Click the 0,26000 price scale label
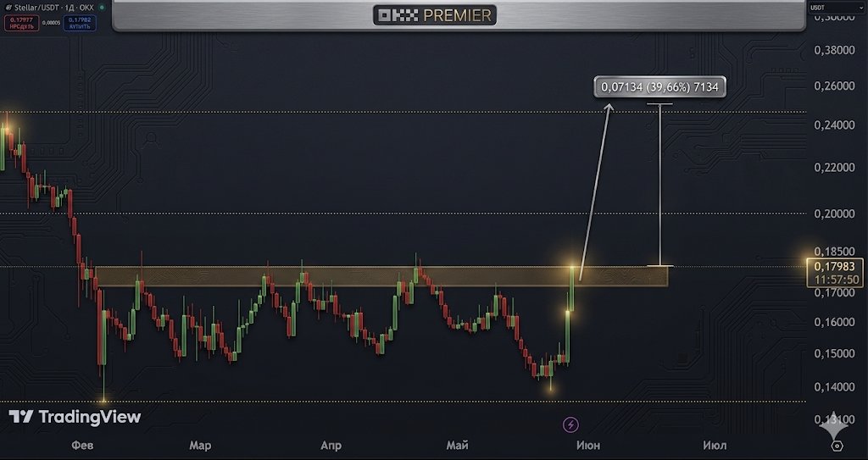Image resolution: width=868 pixels, height=460 pixels. (834, 86)
